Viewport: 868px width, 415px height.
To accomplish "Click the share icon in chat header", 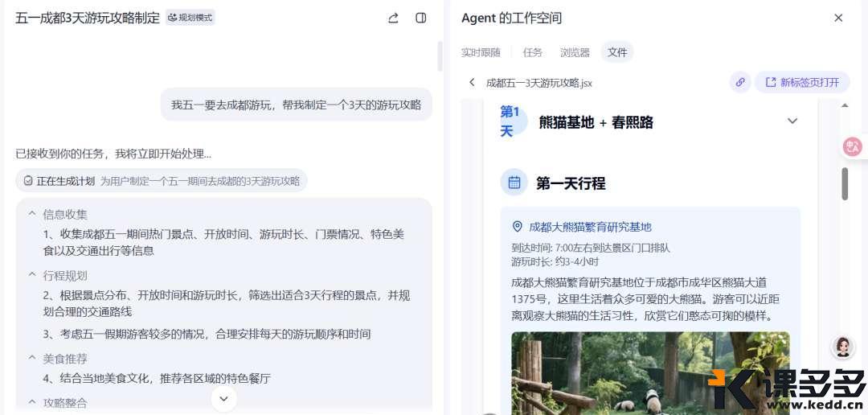I will (x=393, y=18).
